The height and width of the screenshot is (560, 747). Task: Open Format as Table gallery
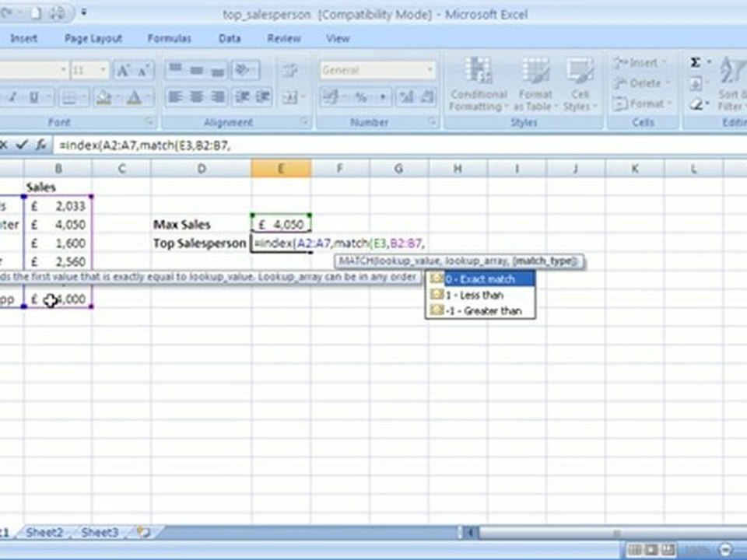pos(535,86)
